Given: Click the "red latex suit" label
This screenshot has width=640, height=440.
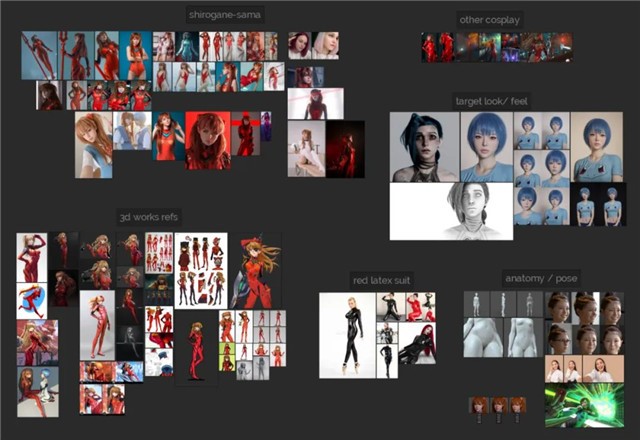Looking at the screenshot, I should (x=381, y=280).
